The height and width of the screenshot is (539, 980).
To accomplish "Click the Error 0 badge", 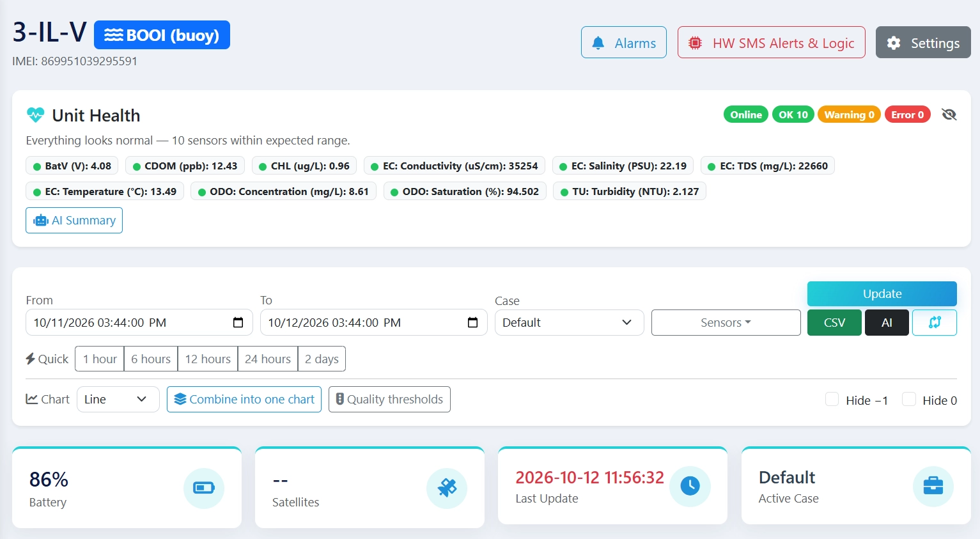I will (908, 114).
